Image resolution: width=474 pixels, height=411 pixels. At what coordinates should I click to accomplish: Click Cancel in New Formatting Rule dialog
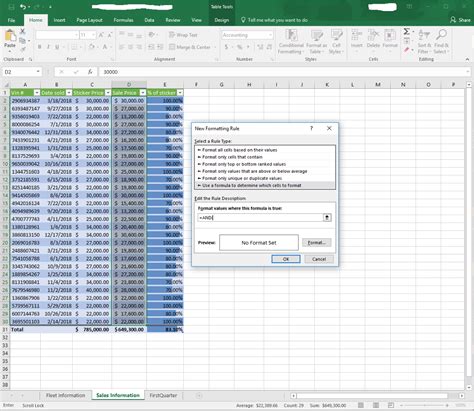click(319, 259)
